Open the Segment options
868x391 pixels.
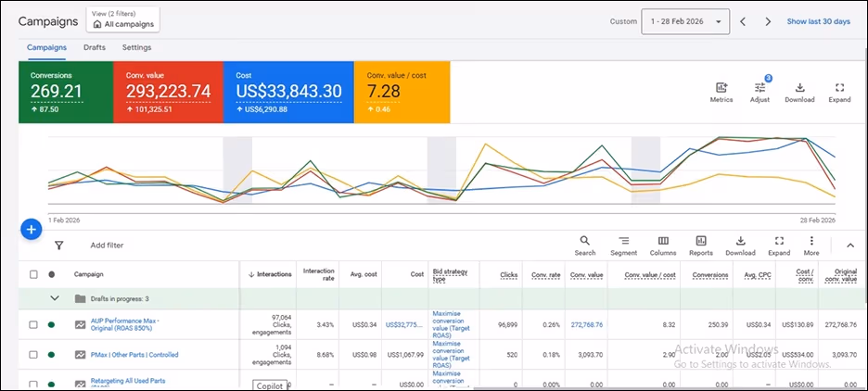(624, 246)
